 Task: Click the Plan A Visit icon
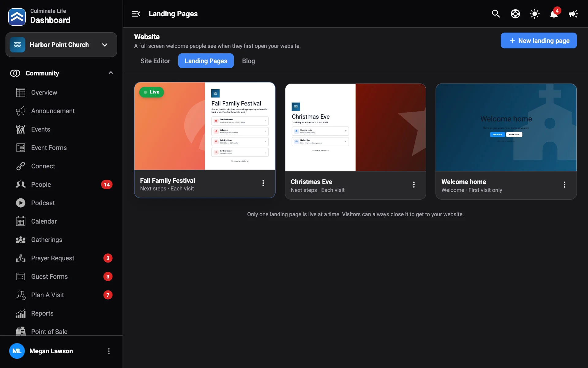point(21,295)
